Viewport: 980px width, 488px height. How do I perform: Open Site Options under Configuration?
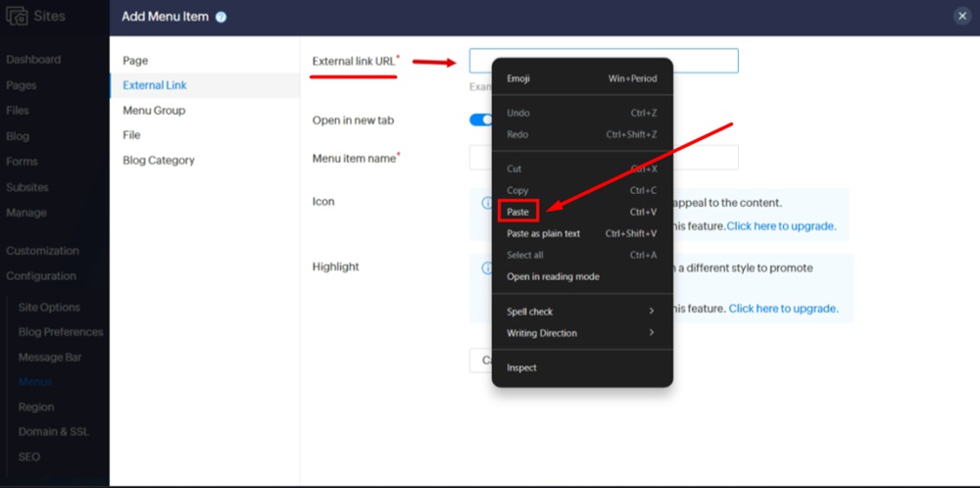pyautogui.click(x=49, y=308)
